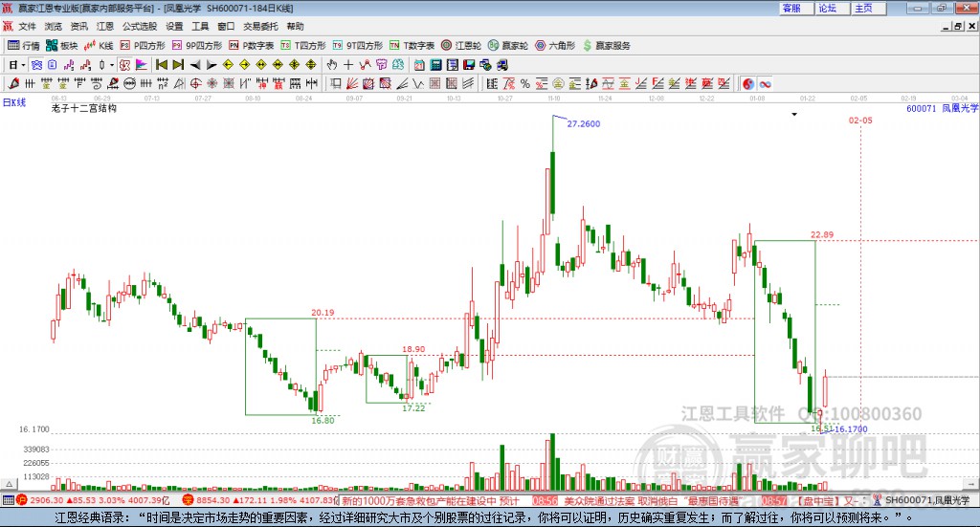Click the 老子十二宫结构 indicator title

(x=84, y=108)
